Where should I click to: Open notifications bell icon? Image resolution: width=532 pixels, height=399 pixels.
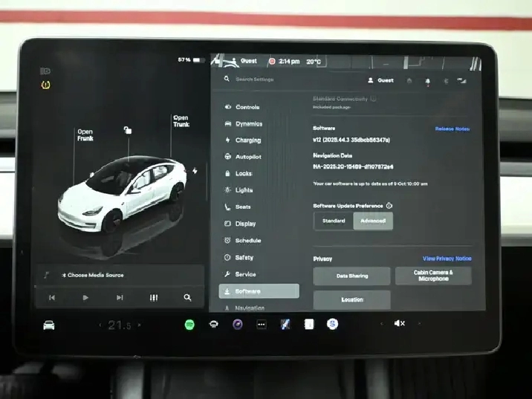pyautogui.click(x=427, y=80)
